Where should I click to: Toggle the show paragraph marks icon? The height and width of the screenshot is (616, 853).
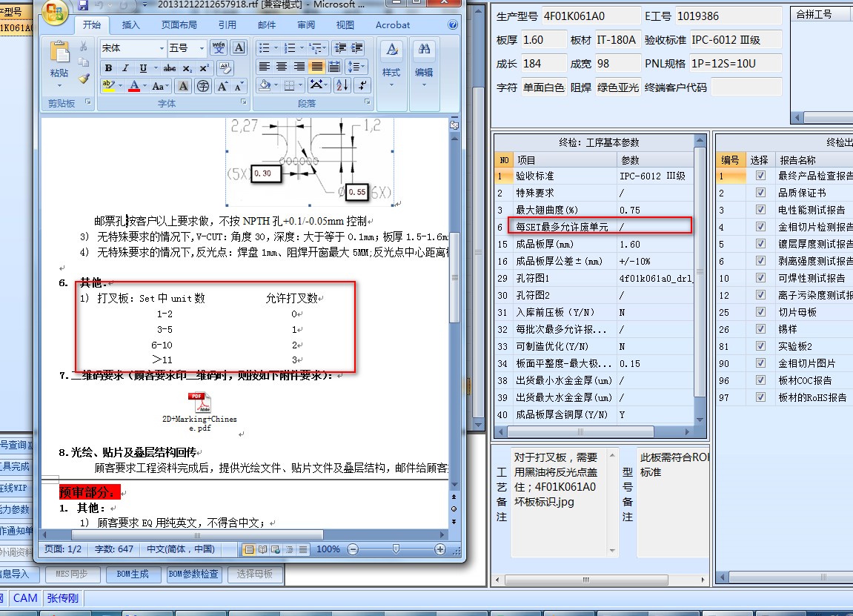pos(362,85)
